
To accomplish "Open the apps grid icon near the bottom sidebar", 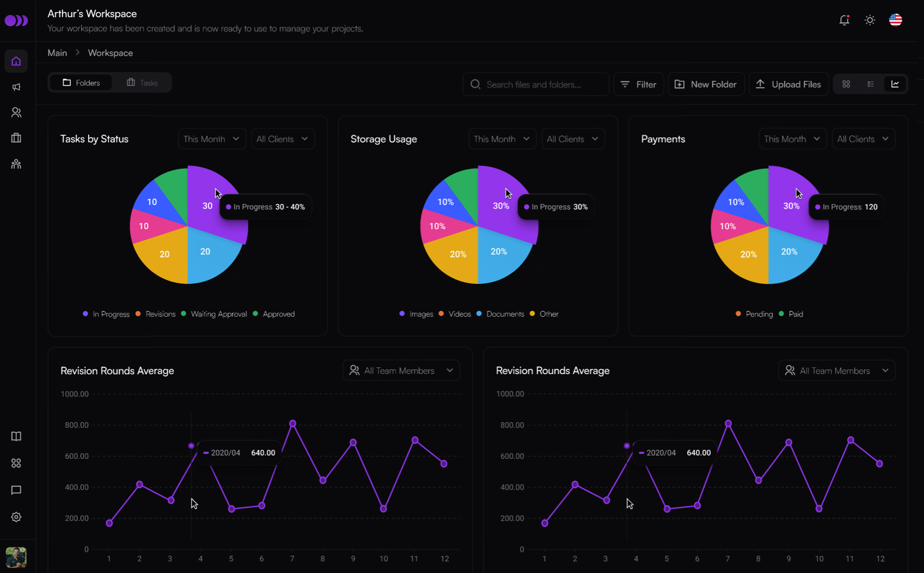I will [x=16, y=463].
